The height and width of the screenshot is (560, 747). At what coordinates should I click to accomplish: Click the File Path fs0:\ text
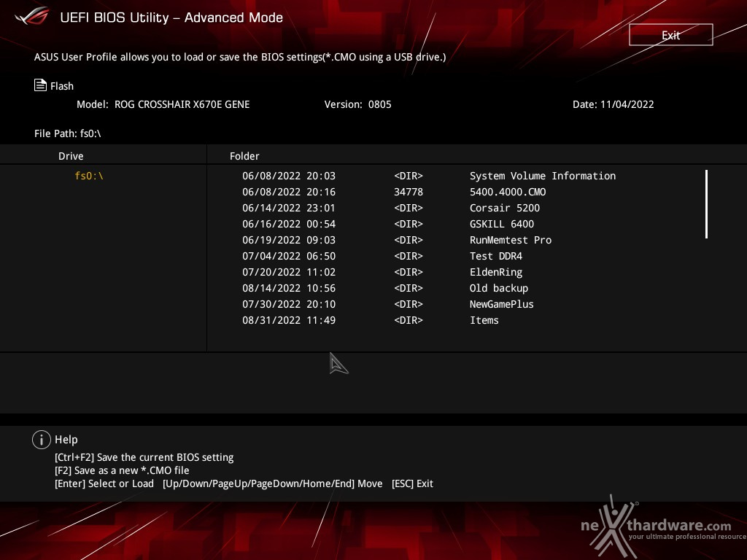click(x=68, y=133)
